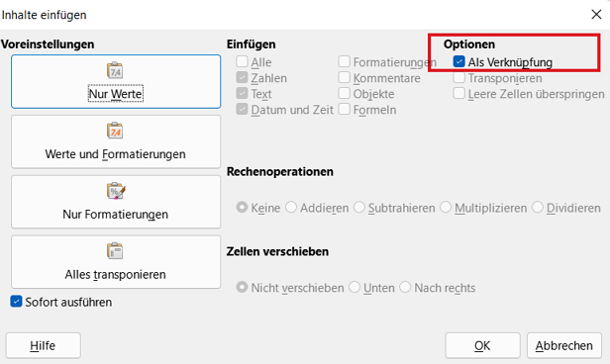Click the Werte und Formatierungen clipboard icon
Image resolution: width=610 pixels, height=364 pixels.
(x=115, y=131)
